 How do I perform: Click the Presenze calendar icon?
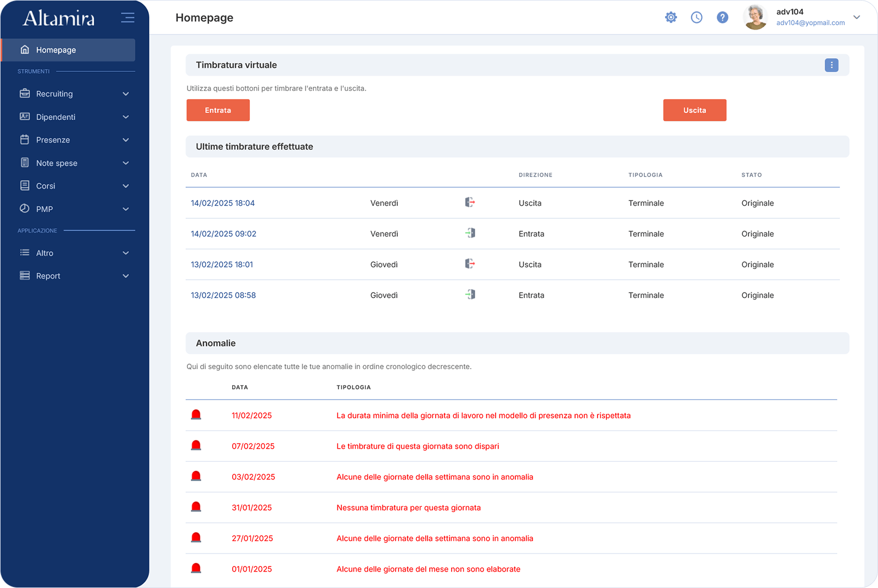[x=25, y=139]
